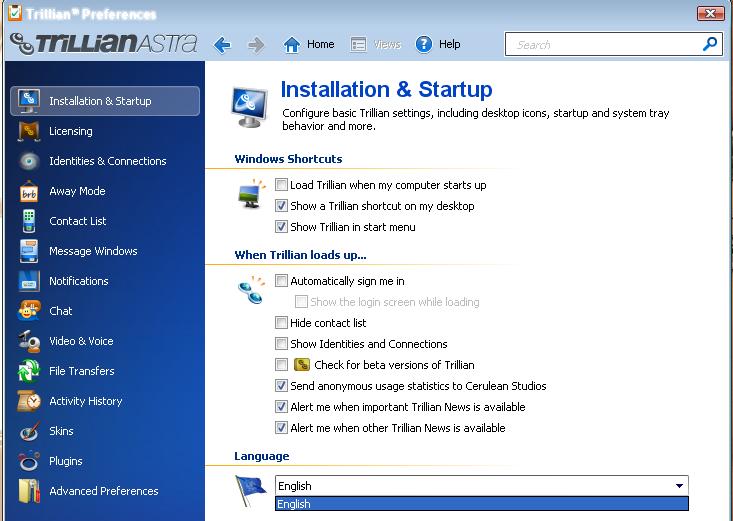This screenshot has height=521, width=733.
Task: Tick Show Identities and Connections checkbox
Action: [x=281, y=344]
